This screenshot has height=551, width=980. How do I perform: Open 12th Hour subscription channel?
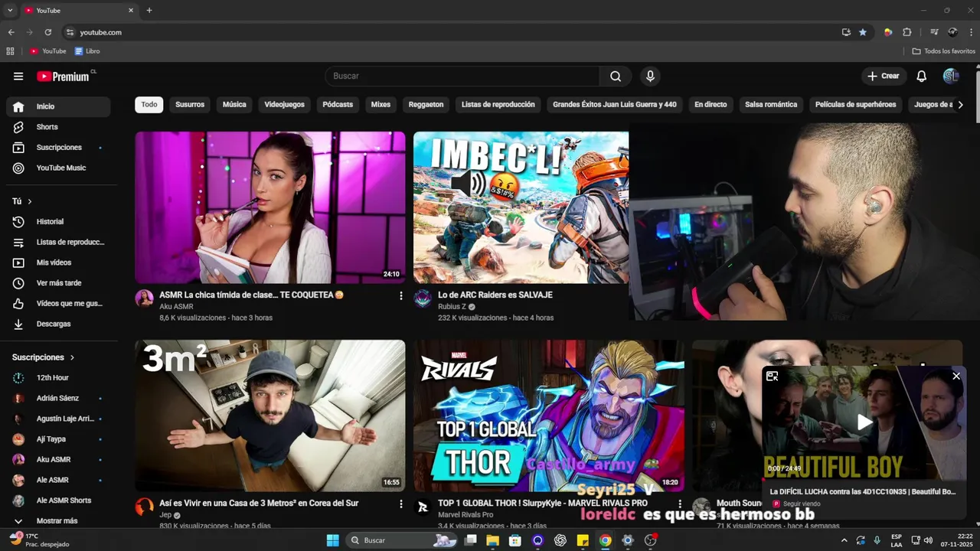coord(59,378)
